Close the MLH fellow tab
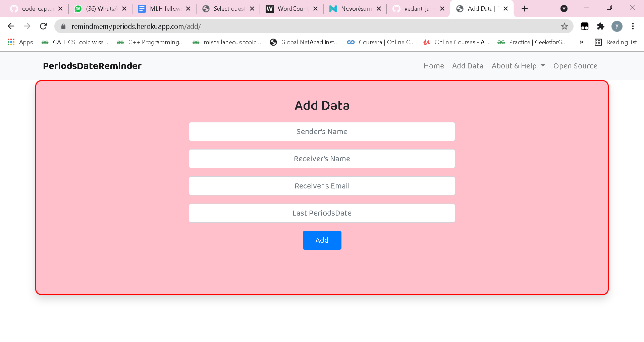Image resolution: width=644 pixels, height=342 pixels. pos(188,9)
